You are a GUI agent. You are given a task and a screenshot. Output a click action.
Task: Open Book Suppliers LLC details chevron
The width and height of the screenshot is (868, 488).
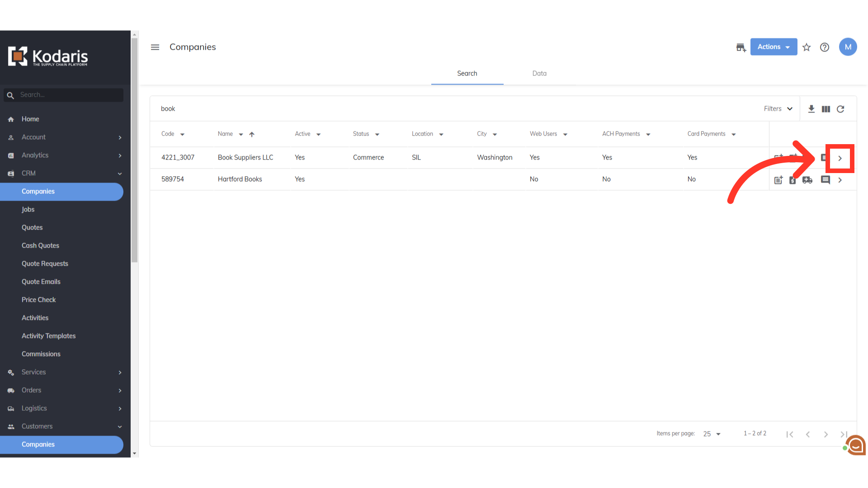pyautogui.click(x=840, y=159)
